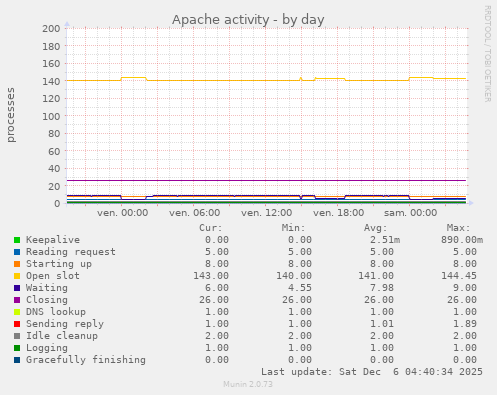Click the Closing purple legend swatch
Screen dimensions: 497x395
coord(17,300)
